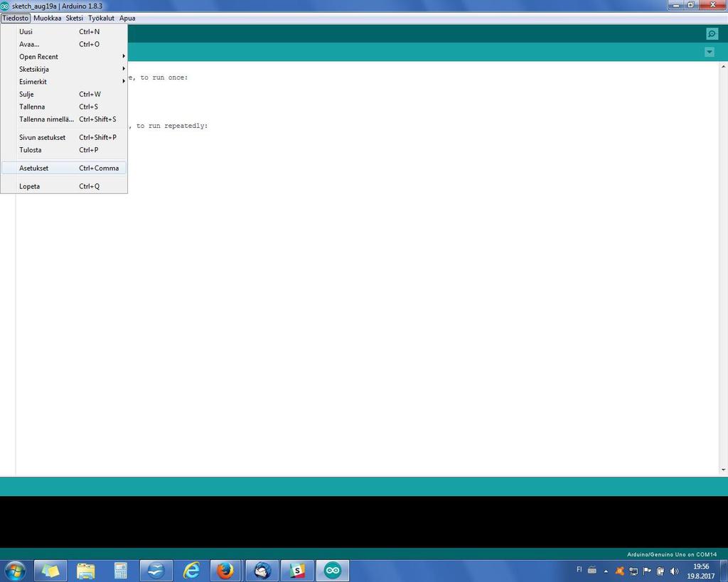Click the FI language indicator
This screenshot has height=582, width=728.
[579, 569]
